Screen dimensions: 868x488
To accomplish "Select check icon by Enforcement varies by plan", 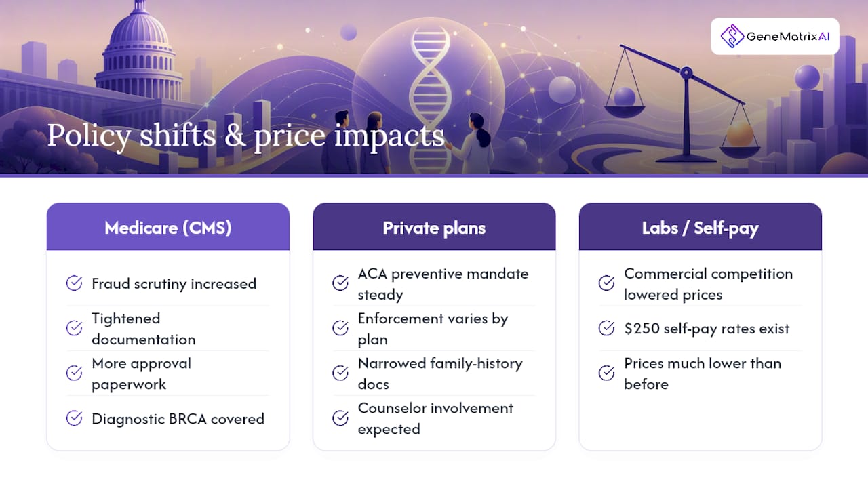I will 340,328.
